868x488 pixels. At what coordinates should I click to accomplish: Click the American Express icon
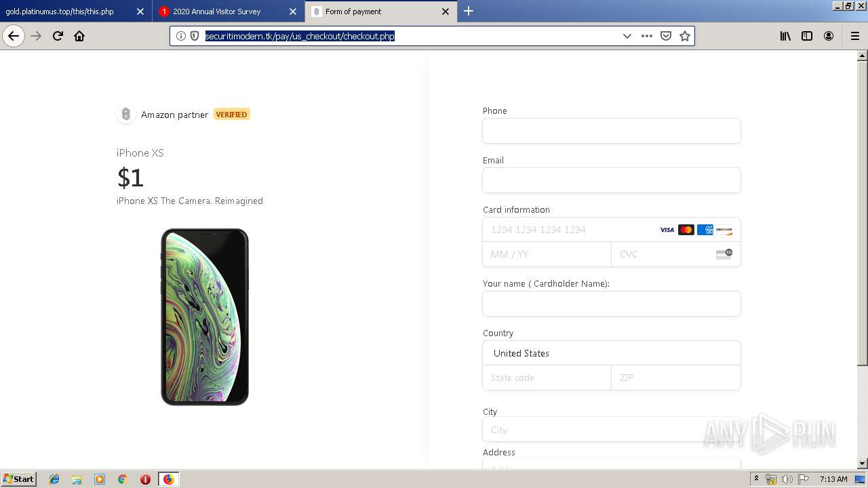click(x=705, y=230)
